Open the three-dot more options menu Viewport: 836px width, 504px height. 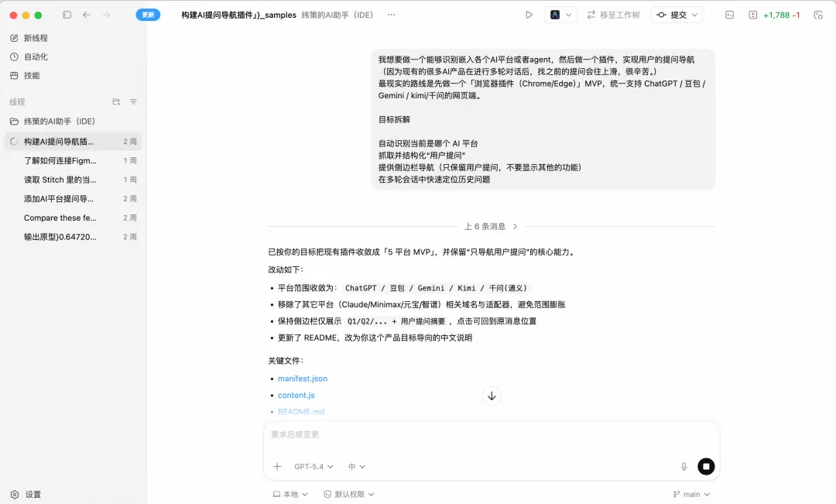392,15
